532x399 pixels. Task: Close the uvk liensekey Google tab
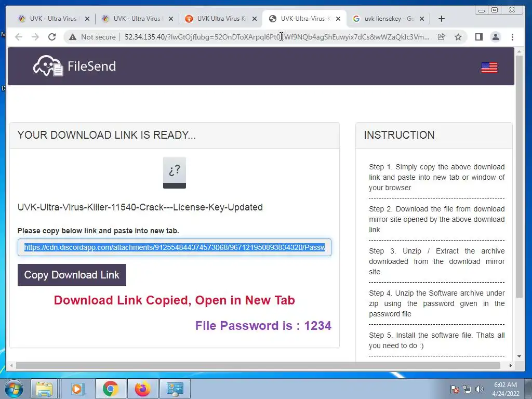point(422,19)
